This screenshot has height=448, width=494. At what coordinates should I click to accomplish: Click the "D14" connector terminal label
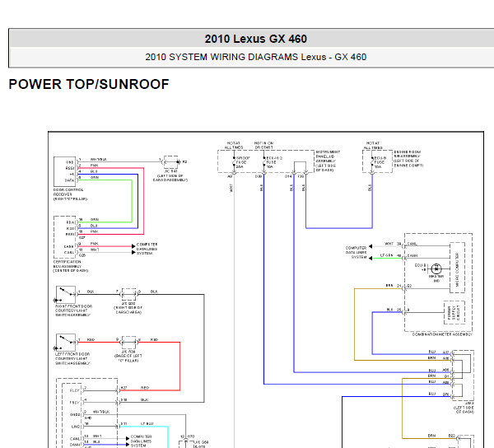pyautogui.click(x=288, y=177)
